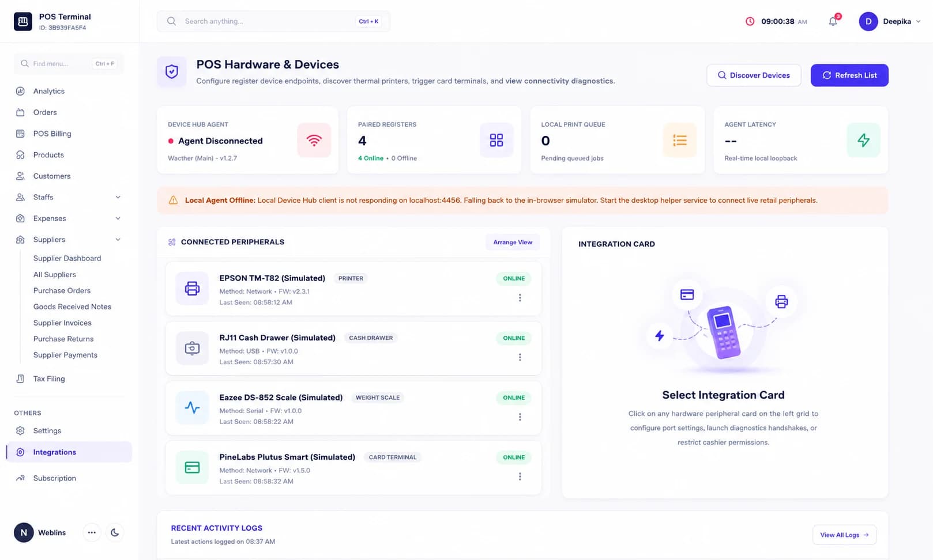Click the RJ11 Cash Drawer icon

(x=192, y=348)
